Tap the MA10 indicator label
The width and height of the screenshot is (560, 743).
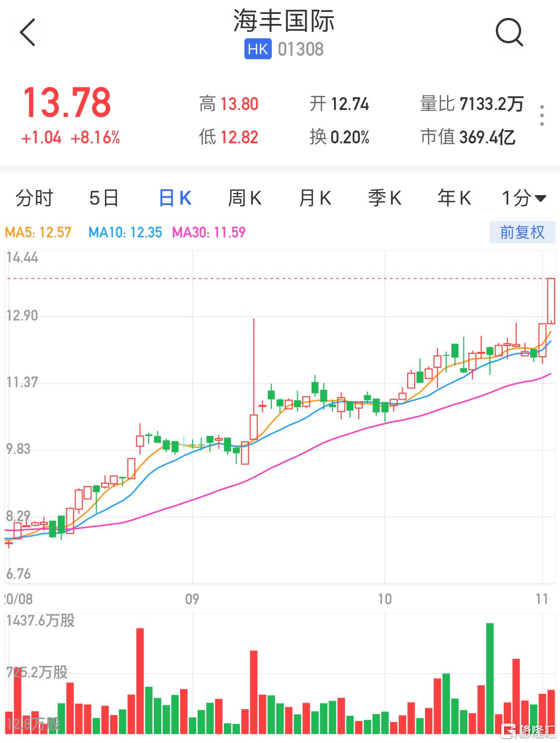[x=125, y=232]
